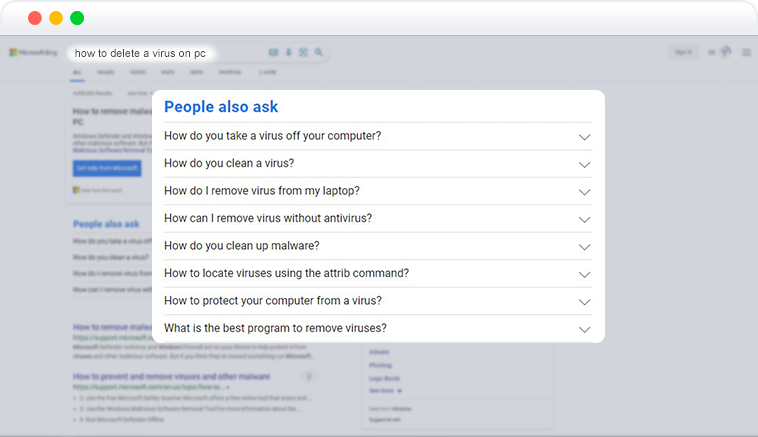The width and height of the screenshot is (758, 437).
Task: Select the ALL results tab
Action: click(77, 73)
